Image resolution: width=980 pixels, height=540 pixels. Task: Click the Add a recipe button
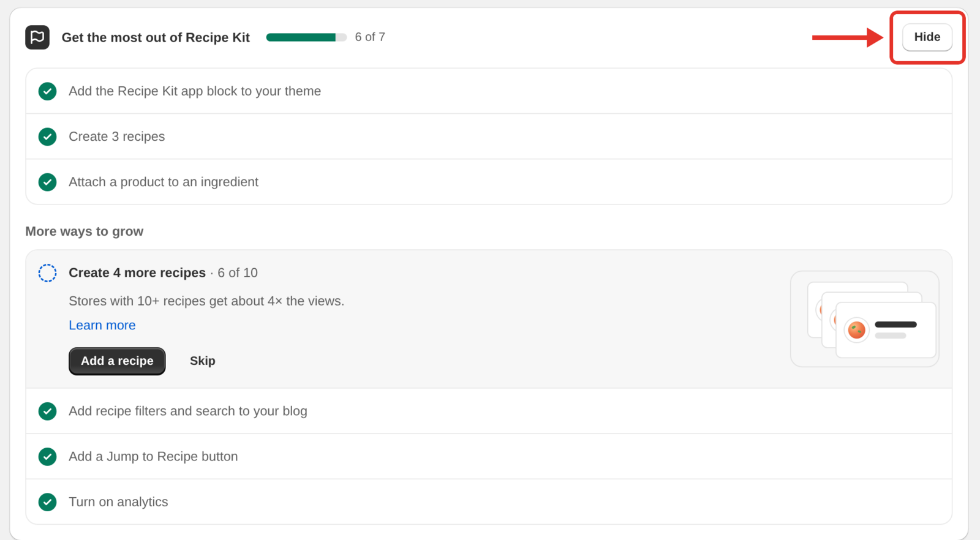click(x=117, y=361)
